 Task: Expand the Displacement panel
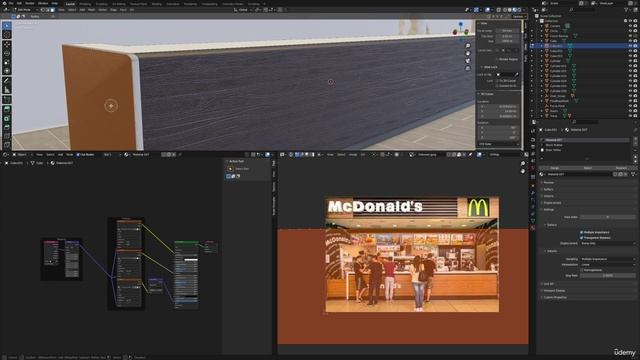551,203
